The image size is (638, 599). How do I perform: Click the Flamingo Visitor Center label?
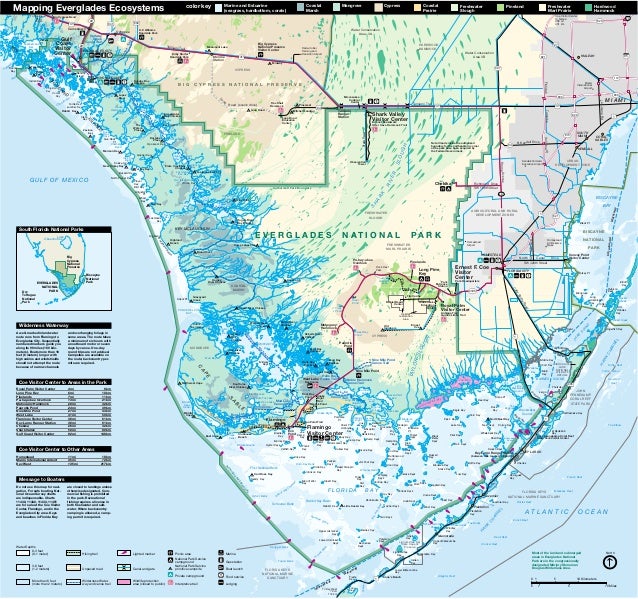pyautogui.click(x=325, y=431)
